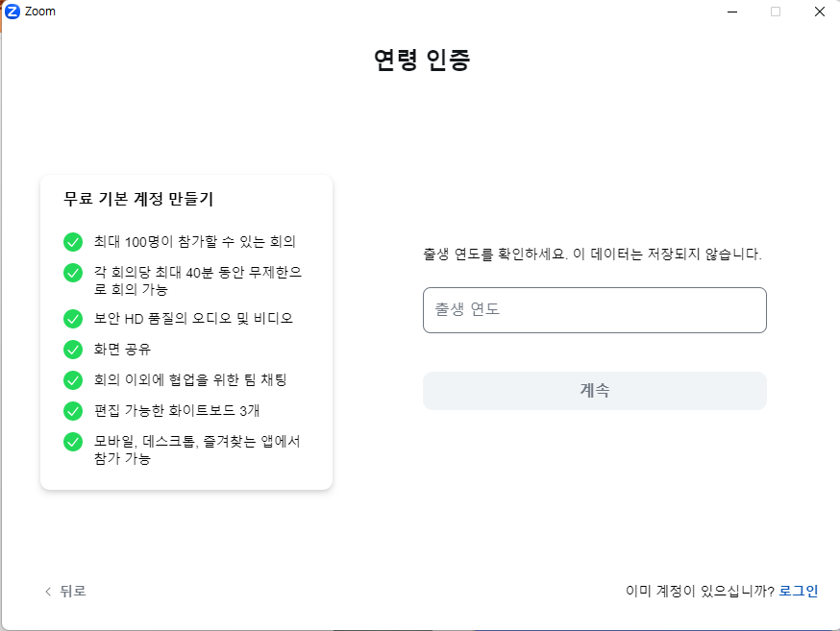Click the checkmark beside 화이트보드 3개 feature
Viewport: 840px width, 631px height.
pyautogui.click(x=73, y=410)
